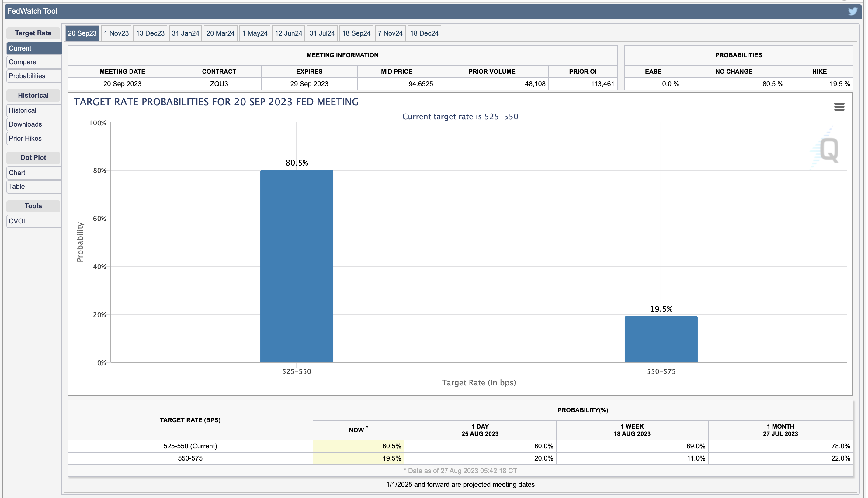Open the Prior Hikes page
868x498 pixels.
[x=33, y=139]
